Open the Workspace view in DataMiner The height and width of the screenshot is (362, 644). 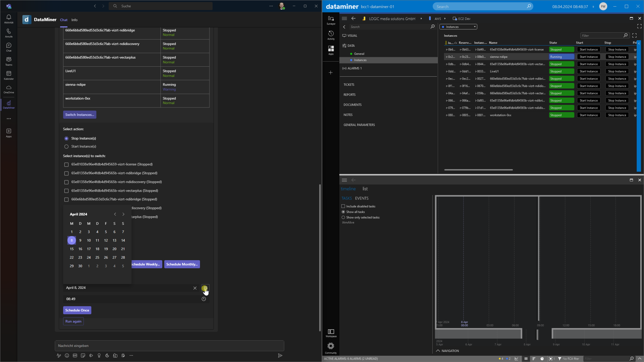coord(330,332)
